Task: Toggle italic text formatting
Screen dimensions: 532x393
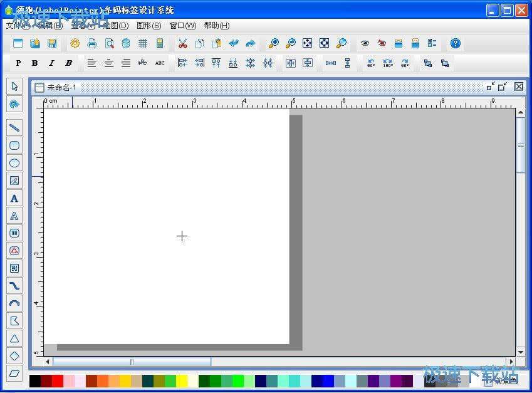Action: click(51, 63)
